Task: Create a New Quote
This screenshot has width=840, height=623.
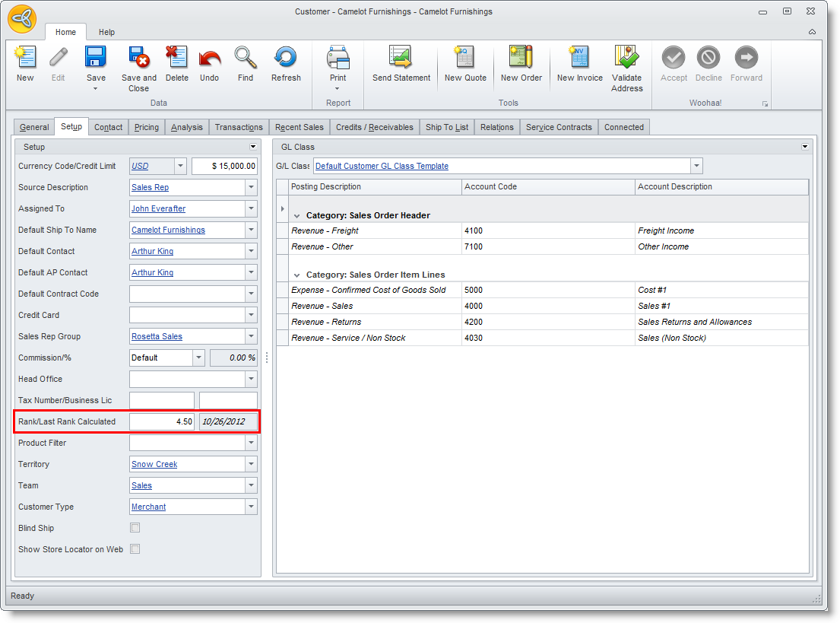Action: click(x=464, y=59)
